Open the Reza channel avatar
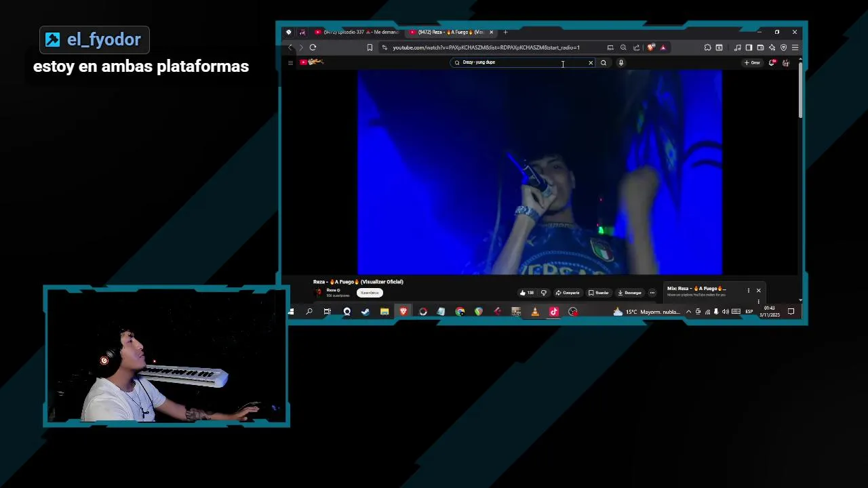 [x=319, y=292]
